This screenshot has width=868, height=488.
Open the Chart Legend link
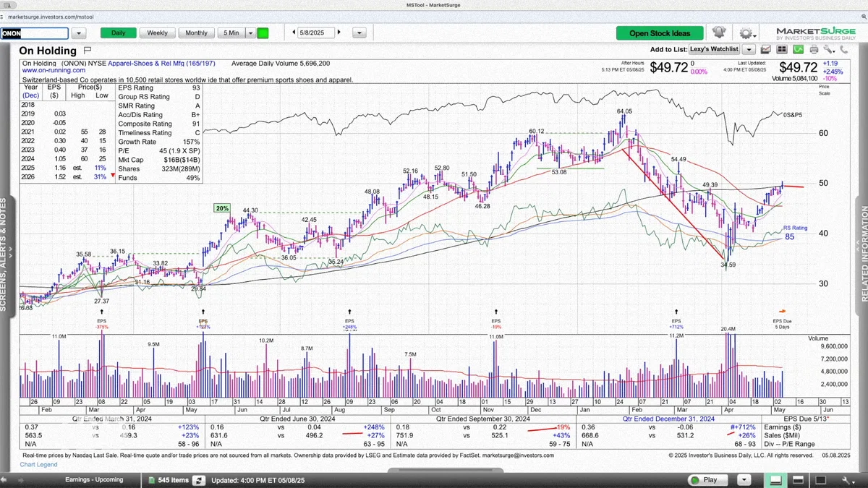[38, 464]
